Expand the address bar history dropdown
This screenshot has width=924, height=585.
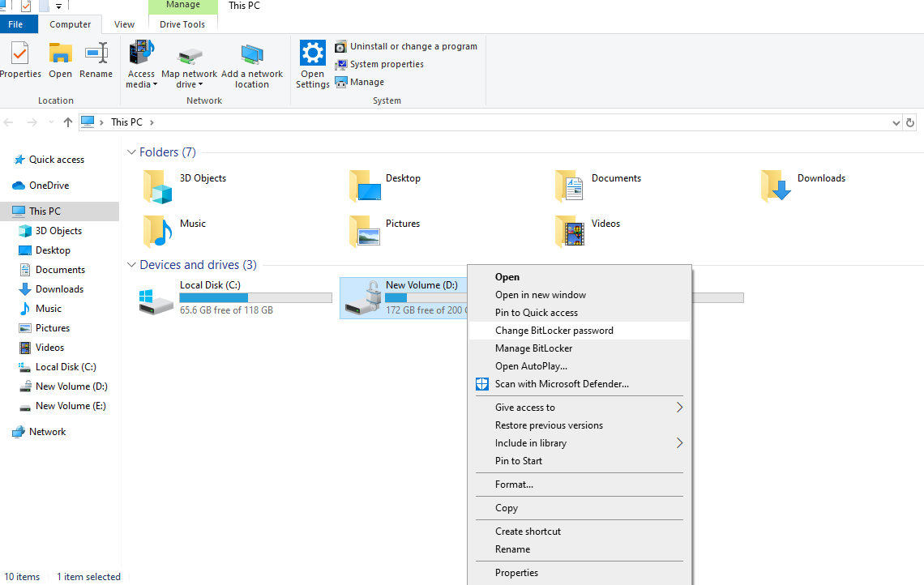pyautogui.click(x=896, y=122)
